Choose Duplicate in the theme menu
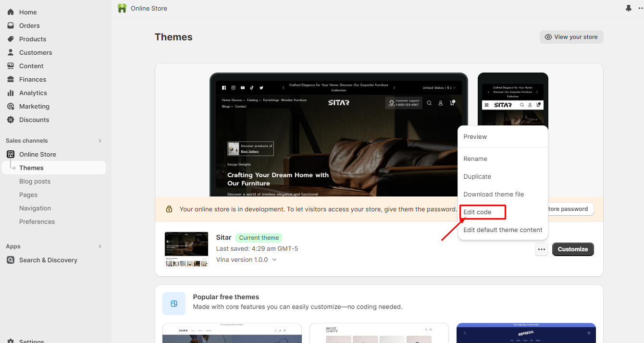Viewport: 644px width, 343px height. tap(477, 176)
